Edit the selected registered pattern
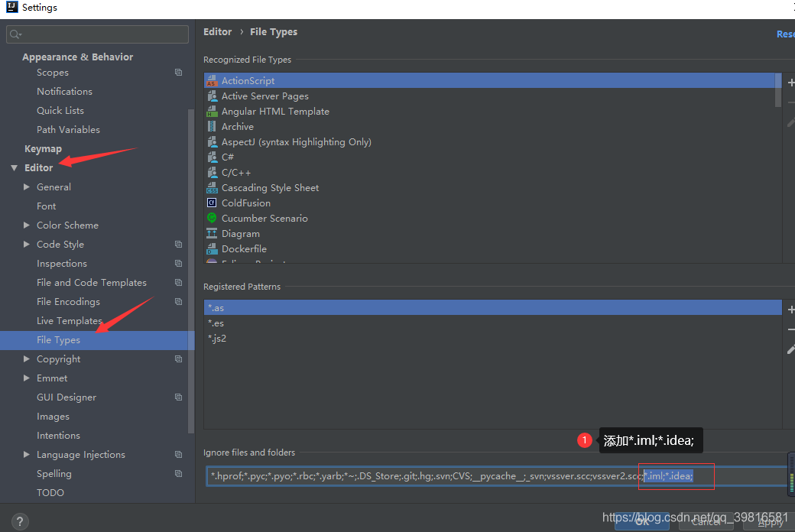Image resolution: width=795 pixels, height=532 pixels. (791, 349)
